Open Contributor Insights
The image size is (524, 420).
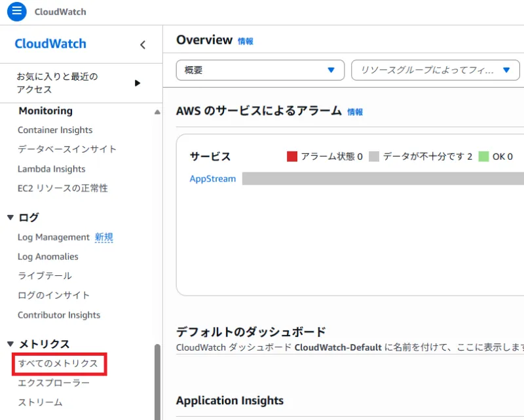(59, 315)
